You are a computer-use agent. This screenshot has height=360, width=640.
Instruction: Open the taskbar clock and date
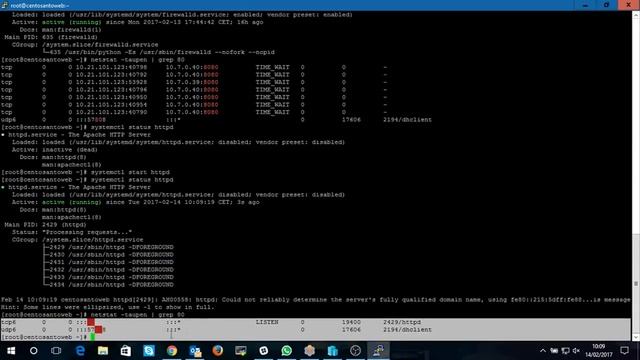(599, 351)
